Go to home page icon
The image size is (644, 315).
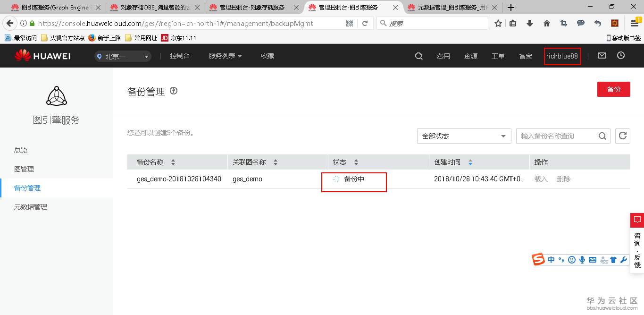tap(547, 23)
